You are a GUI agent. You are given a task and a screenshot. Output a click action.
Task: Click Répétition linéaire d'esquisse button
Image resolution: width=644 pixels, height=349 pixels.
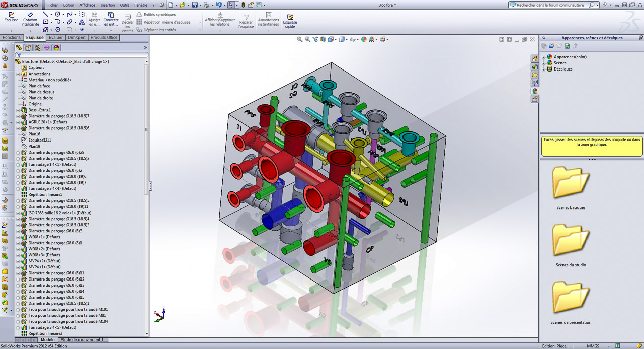(x=167, y=22)
